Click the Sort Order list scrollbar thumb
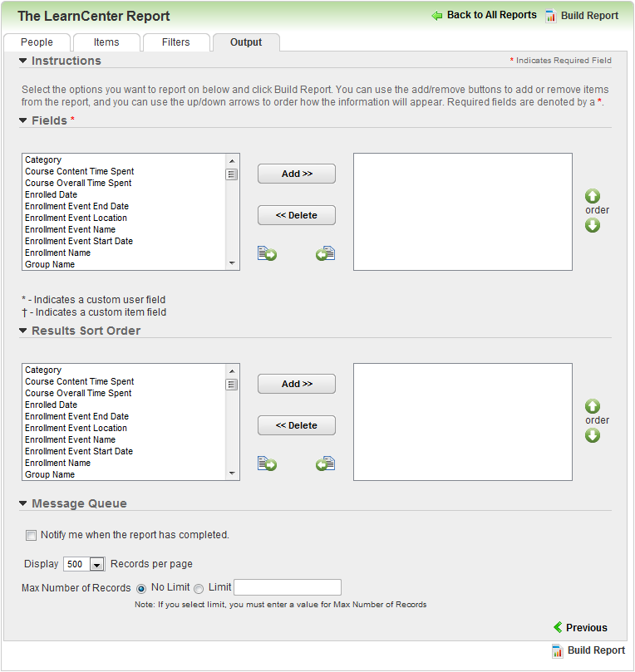This screenshot has width=635, height=672. click(x=232, y=385)
